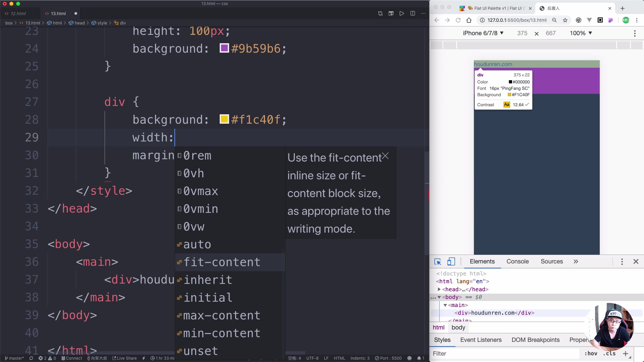The width and height of the screenshot is (644, 362).
Task: Toggle the .cls class editor
Action: (609, 354)
